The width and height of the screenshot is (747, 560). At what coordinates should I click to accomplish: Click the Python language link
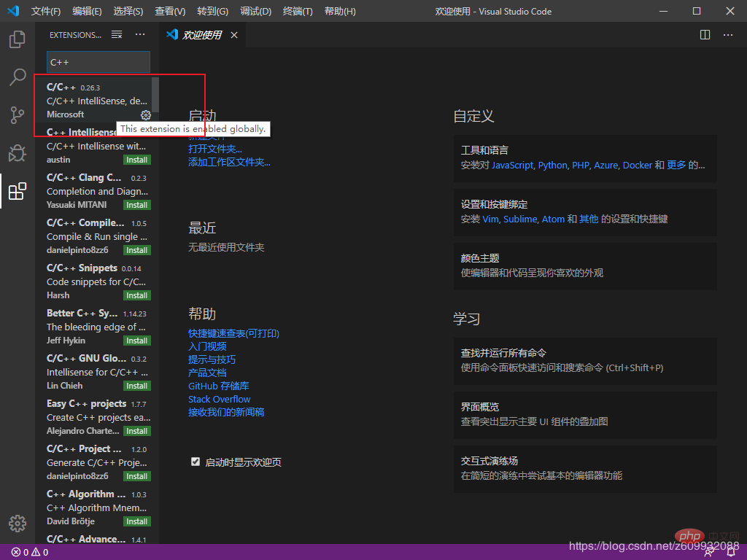[553, 166]
